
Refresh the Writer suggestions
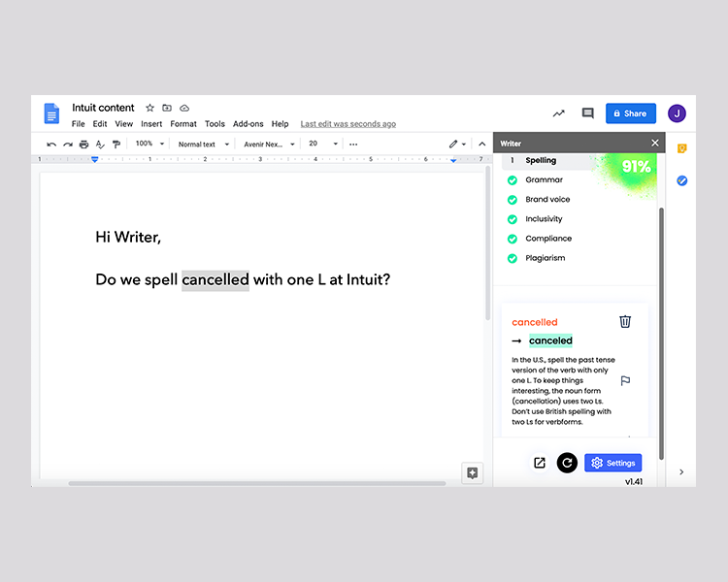click(567, 463)
